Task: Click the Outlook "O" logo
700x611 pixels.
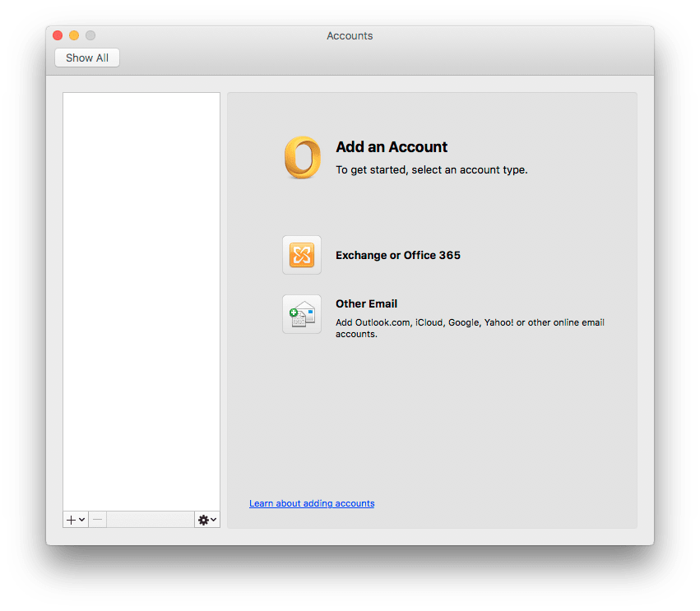Action: (x=302, y=158)
